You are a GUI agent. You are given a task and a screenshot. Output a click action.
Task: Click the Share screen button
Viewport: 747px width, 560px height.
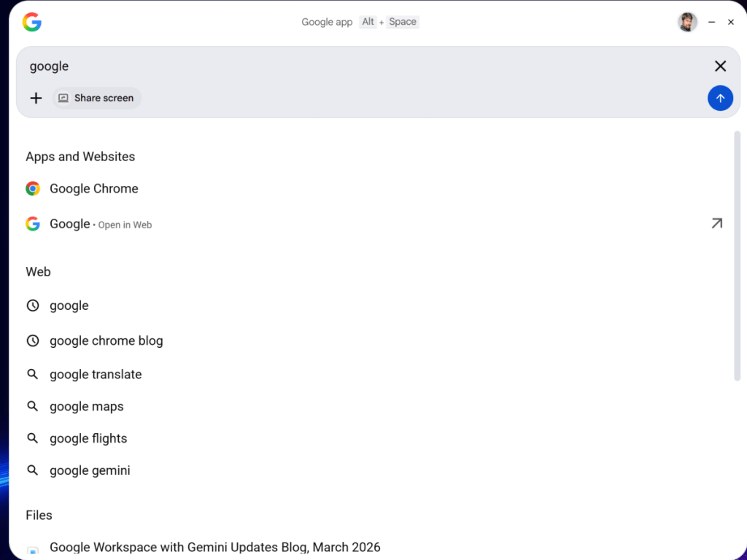(97, 98)
